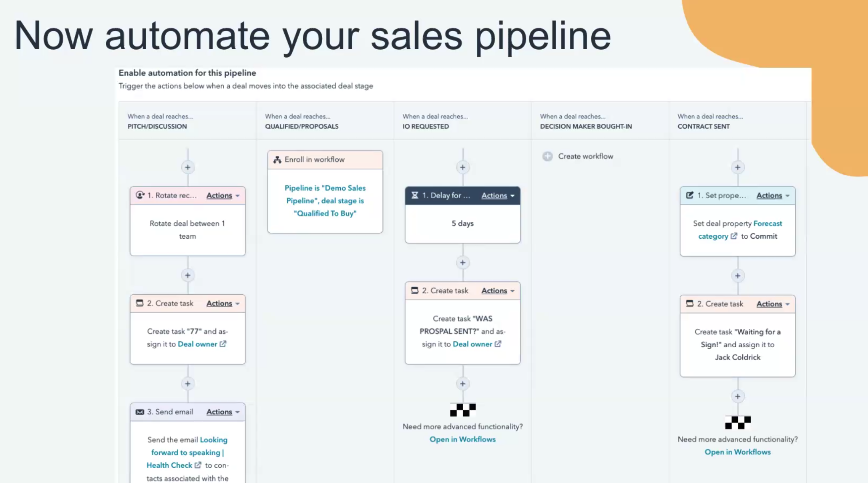868x483 pixels.
Task: Click the Create workflow link
Action: click(585, 156)
